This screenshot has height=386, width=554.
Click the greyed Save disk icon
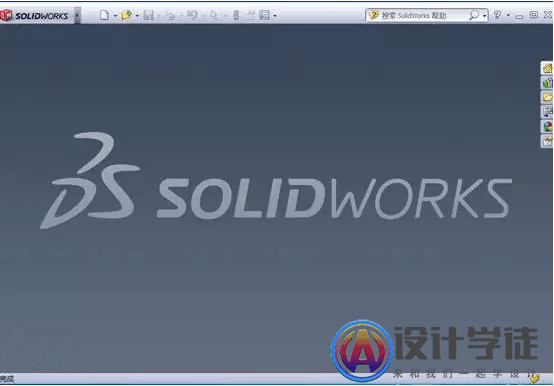(x=148, y=15)
